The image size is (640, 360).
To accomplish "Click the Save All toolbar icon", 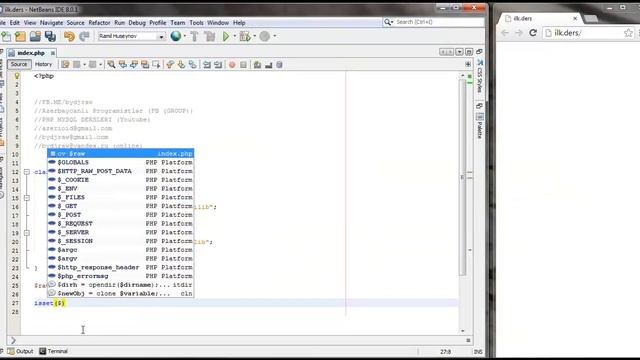I will coord(50,36).
